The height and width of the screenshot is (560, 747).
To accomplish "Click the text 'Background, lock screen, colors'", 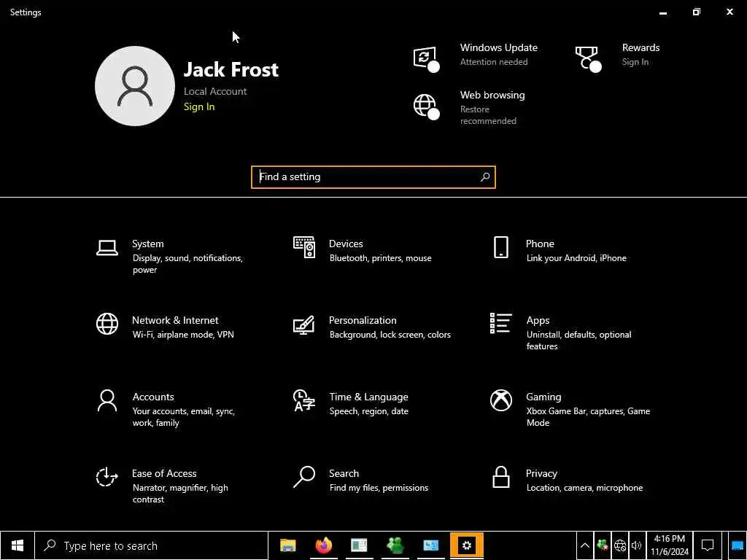I will pyautogui.click(x=390, y=335).
